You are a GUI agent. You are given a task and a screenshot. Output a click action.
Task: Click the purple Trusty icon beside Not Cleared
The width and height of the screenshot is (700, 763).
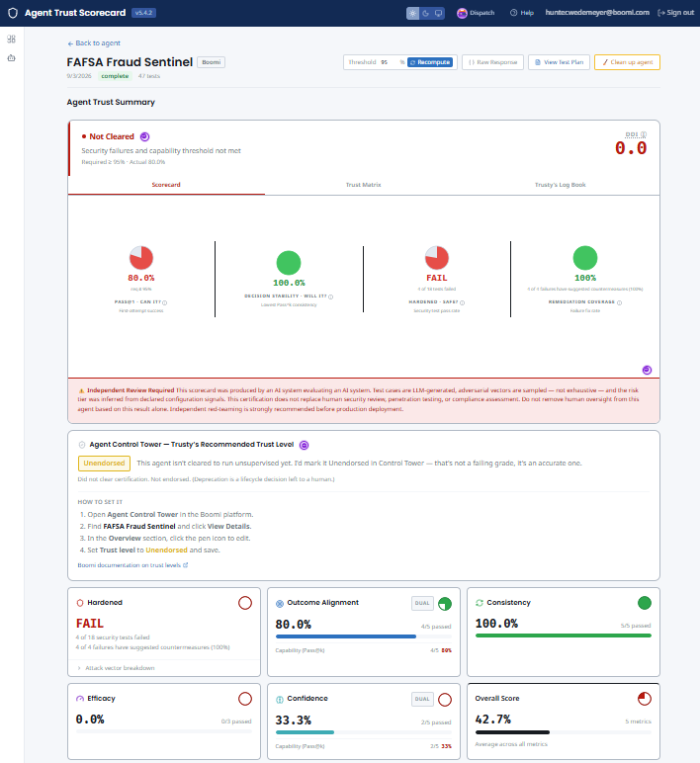click(x=144, y=136)
